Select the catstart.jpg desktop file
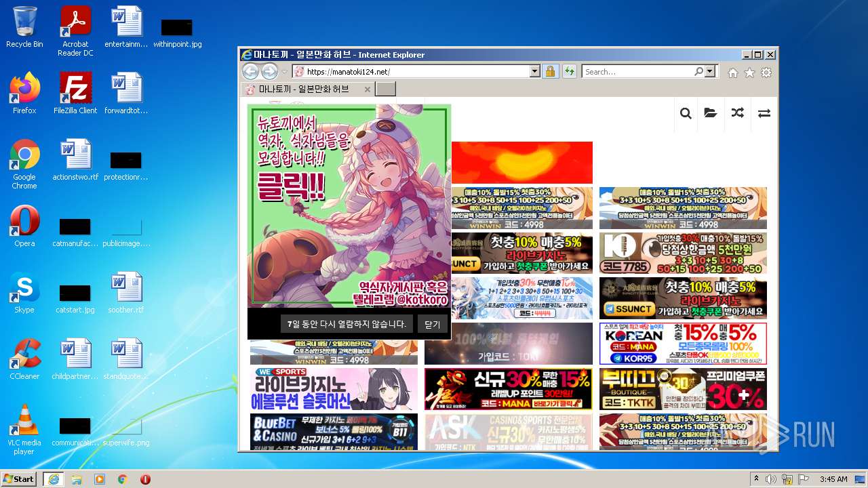868x488 pixels. tap(75, 297)
